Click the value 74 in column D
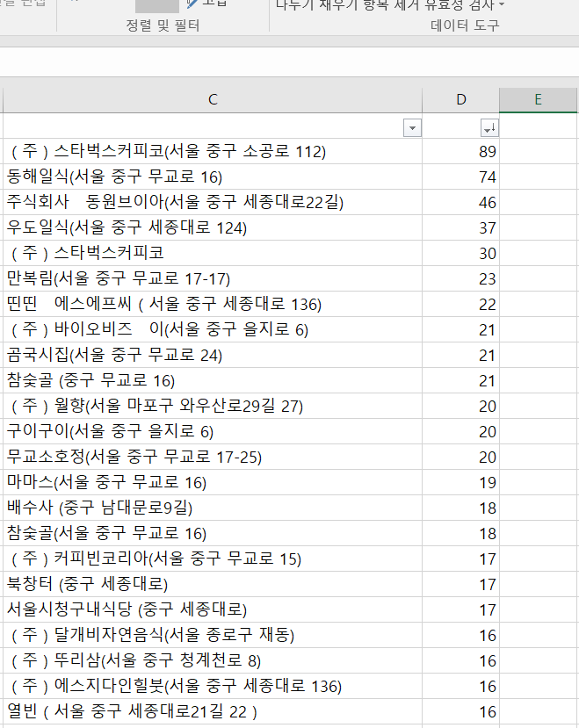The width and height of the screenshot is (579, 728). pos(488,177)
